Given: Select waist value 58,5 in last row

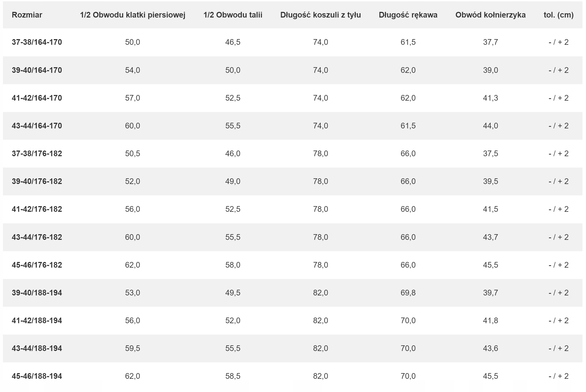Looking at the screenshot, I should 233,376.
